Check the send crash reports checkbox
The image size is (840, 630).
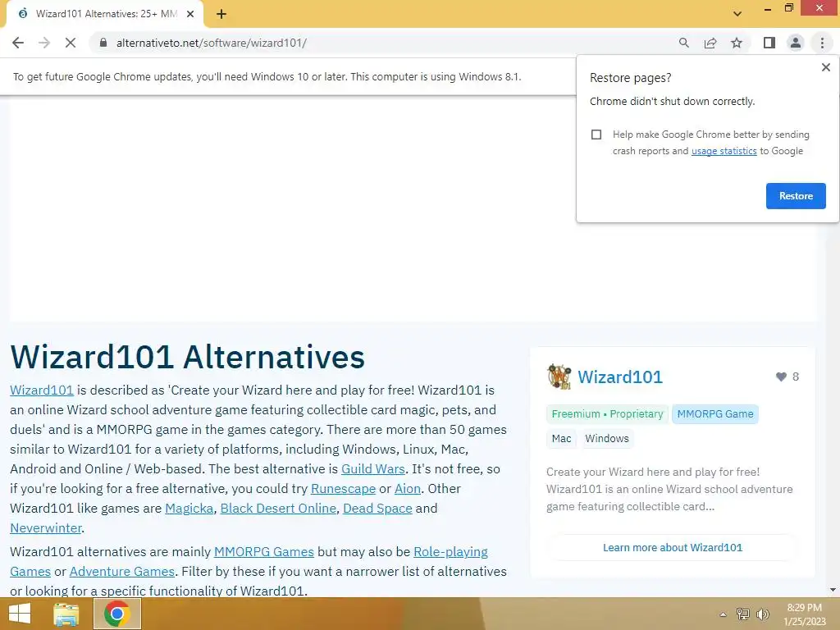coord(596,135)
